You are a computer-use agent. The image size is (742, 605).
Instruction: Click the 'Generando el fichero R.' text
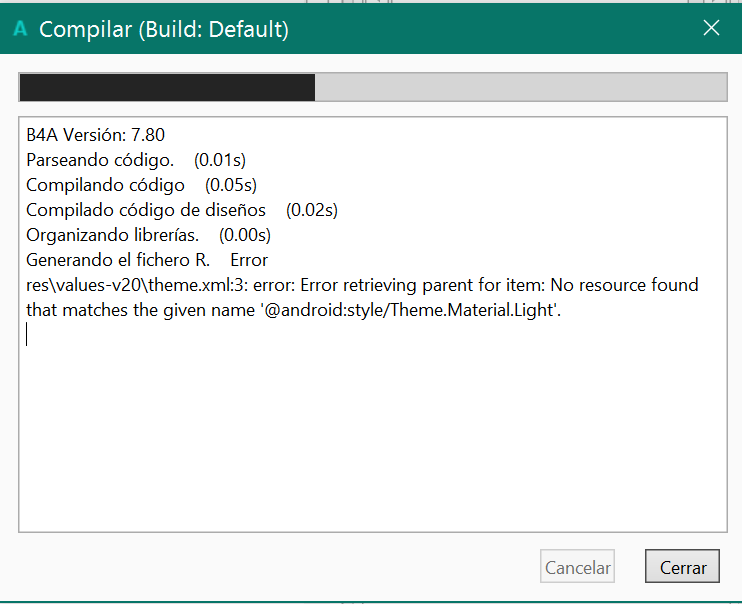pos(117,260)
